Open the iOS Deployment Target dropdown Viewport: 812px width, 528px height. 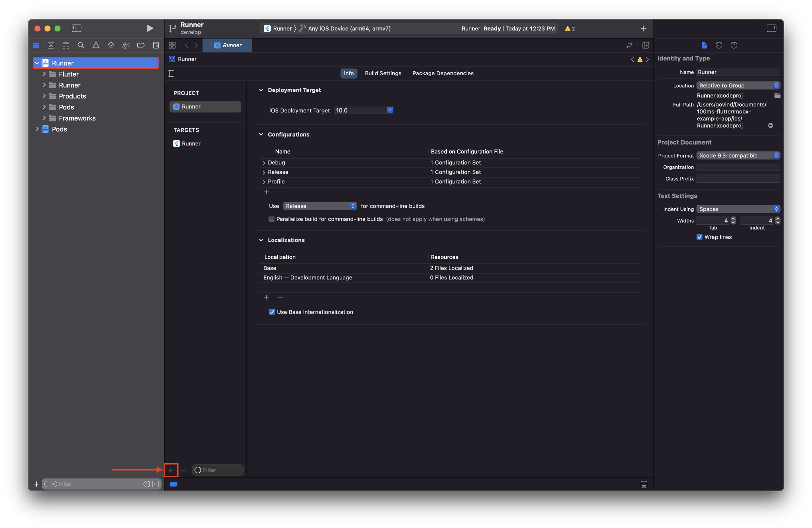(389, 110)
